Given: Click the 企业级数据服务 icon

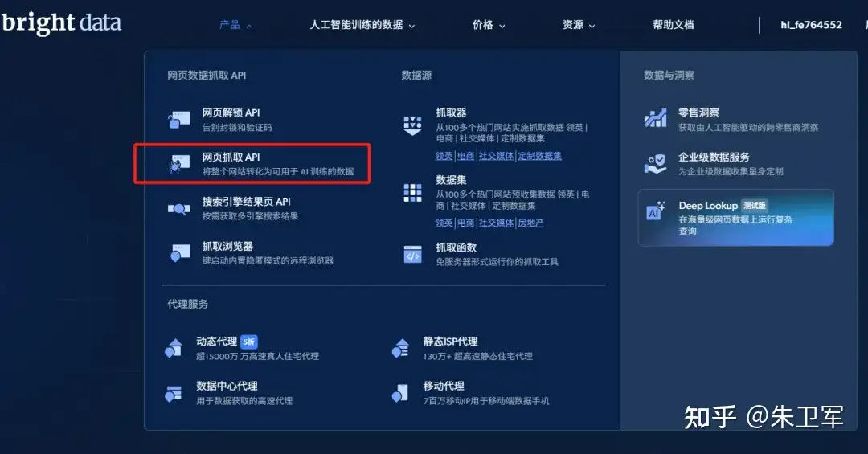Looking at the screenshot, I should point(656,164).
